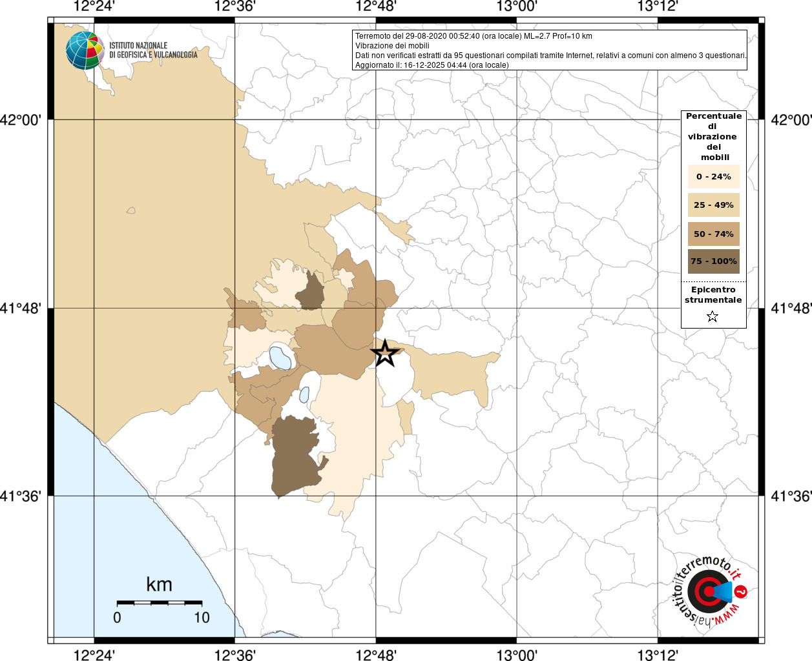Click the 'Terremoto del 29-08-2020' header line
Image resolution: width=812 pixels, height=661 pixels.
click(474, 36)
